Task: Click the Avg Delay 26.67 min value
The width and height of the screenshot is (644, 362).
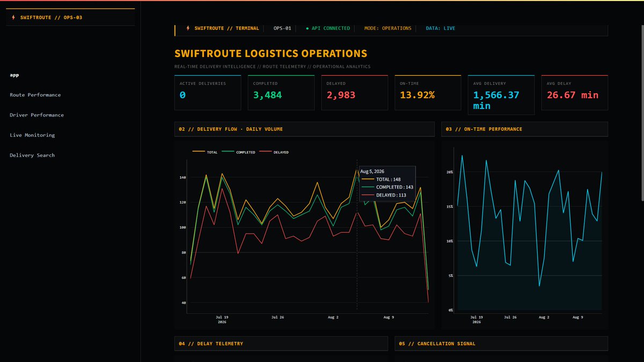Action: pos(573,95)
